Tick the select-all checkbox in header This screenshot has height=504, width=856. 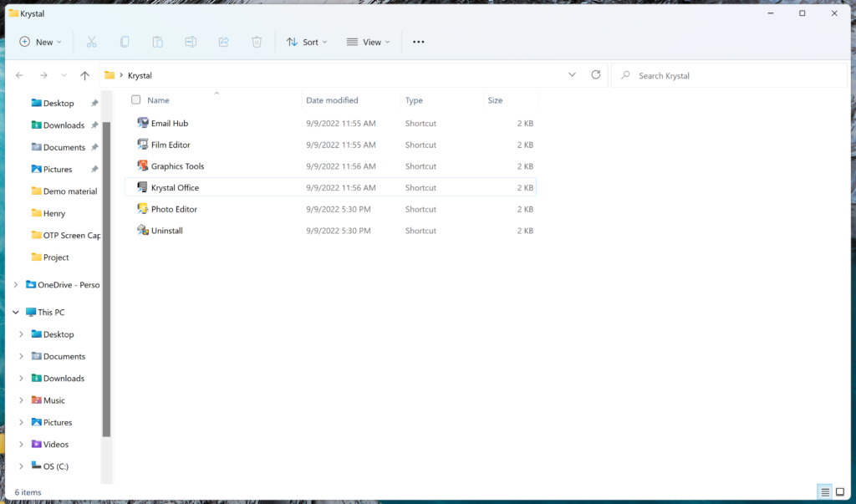[x=136, y=100]
